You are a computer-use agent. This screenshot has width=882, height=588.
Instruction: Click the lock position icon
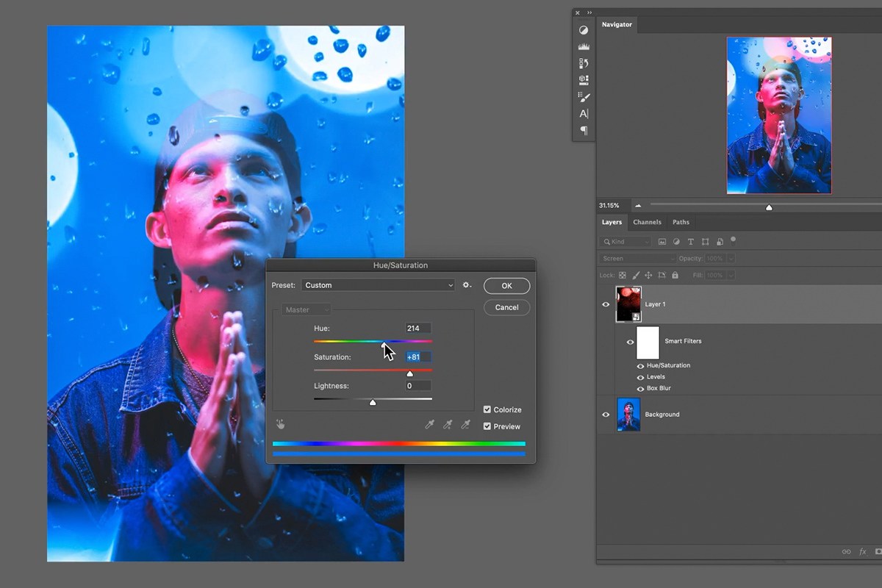(648, 276)
